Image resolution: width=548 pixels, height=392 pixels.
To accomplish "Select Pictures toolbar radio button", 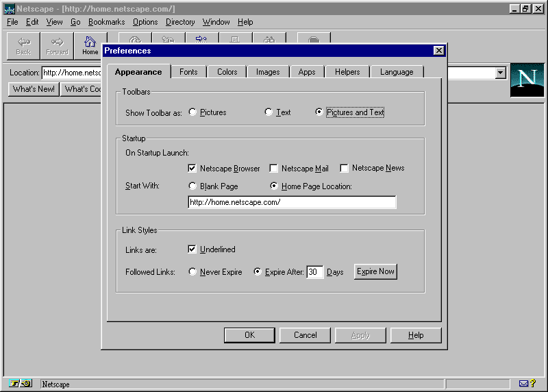I will pyautogui.click(x=192, y=112).
